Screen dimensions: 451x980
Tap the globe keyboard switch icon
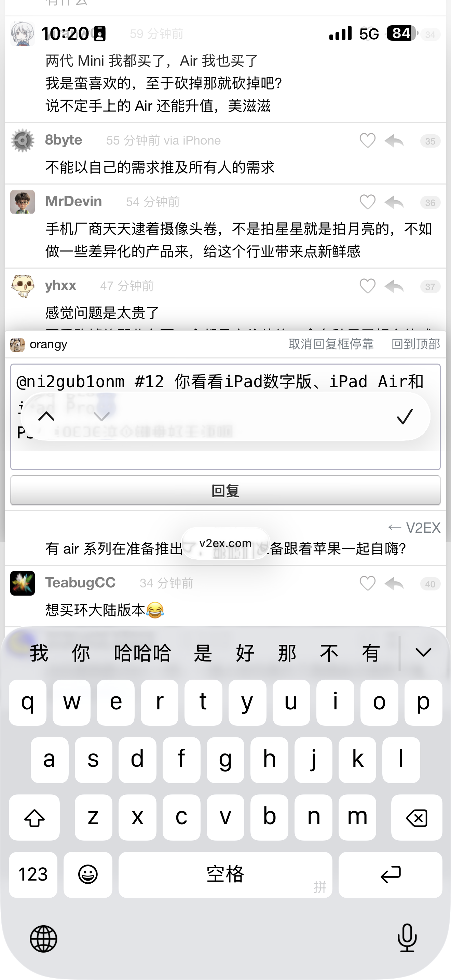pyautogui.click(x=43, y=939)
